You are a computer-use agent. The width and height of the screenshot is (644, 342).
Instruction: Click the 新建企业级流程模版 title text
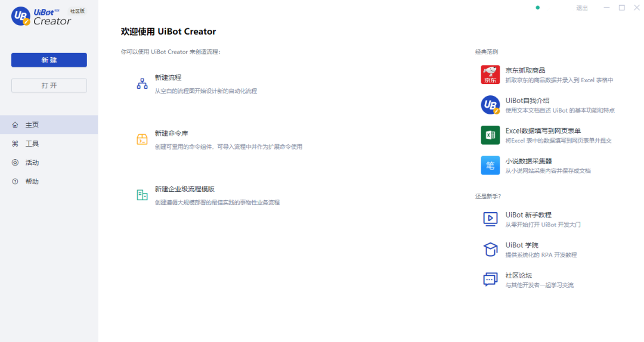click(184, 189)
